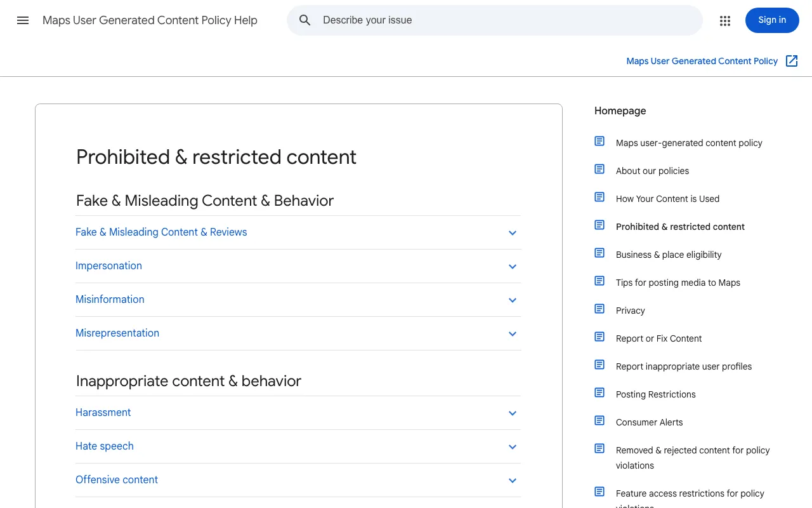Screen dimensions: 812x508
Task: Click the article icon beside Posting Restrictions
Action: click(x=599, y=392)
